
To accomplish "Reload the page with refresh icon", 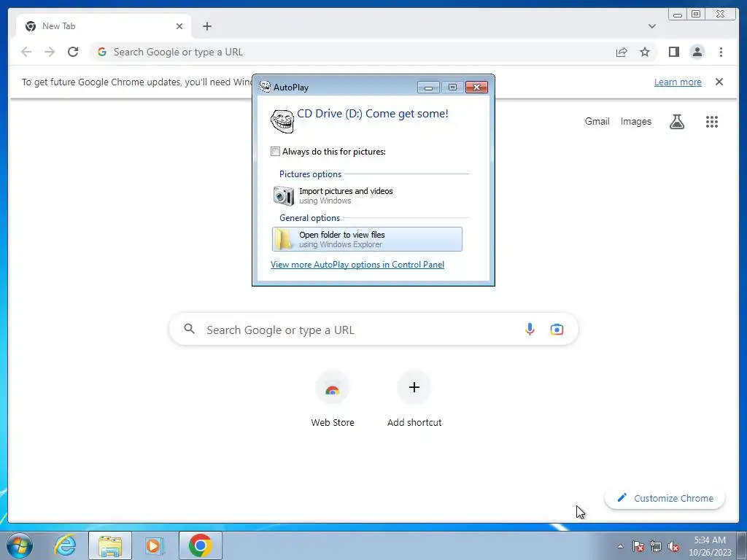I will pyautogui.click(x=73, y=52).
